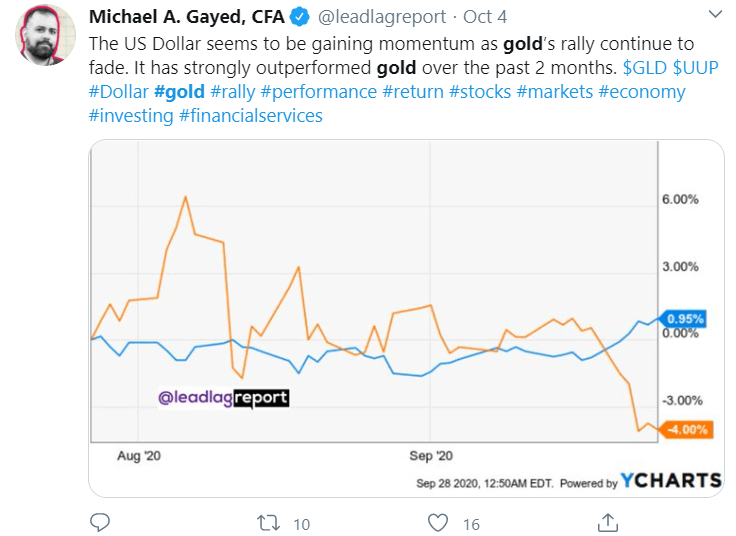Image resolution: width=736 pixels, height=536 pixels.
Task: Follow the #Dollar hashtag link
Action: (x=118, y=92)
